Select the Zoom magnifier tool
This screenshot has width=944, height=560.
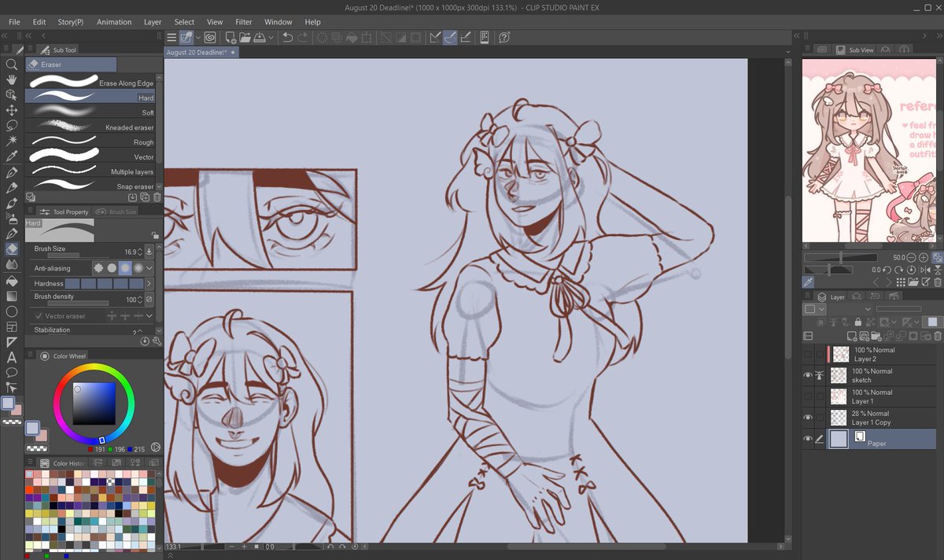point(12,64)
